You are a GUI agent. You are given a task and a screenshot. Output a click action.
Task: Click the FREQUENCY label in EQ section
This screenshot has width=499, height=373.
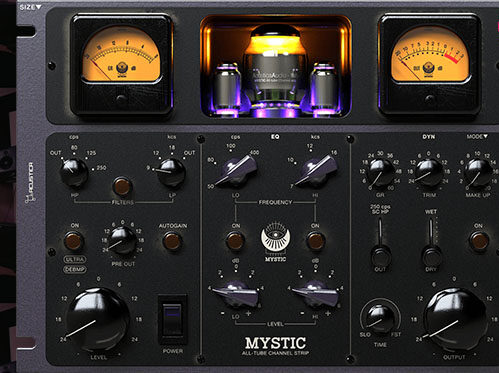tap(275, 202)
